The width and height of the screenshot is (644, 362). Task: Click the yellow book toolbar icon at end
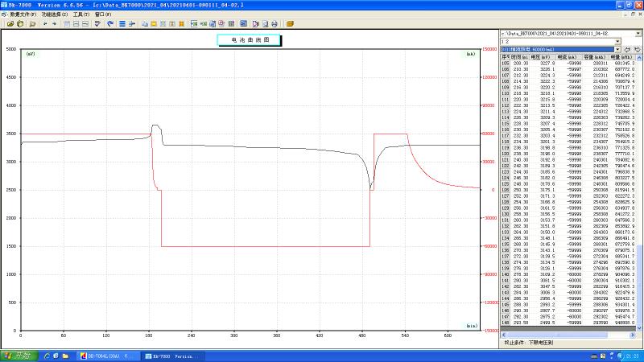point(290,24)
